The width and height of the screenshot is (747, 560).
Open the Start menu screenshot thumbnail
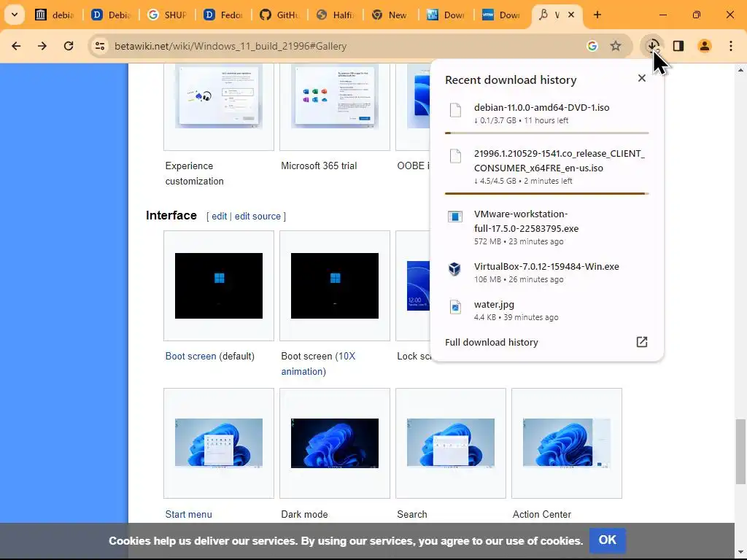point(219,443)
